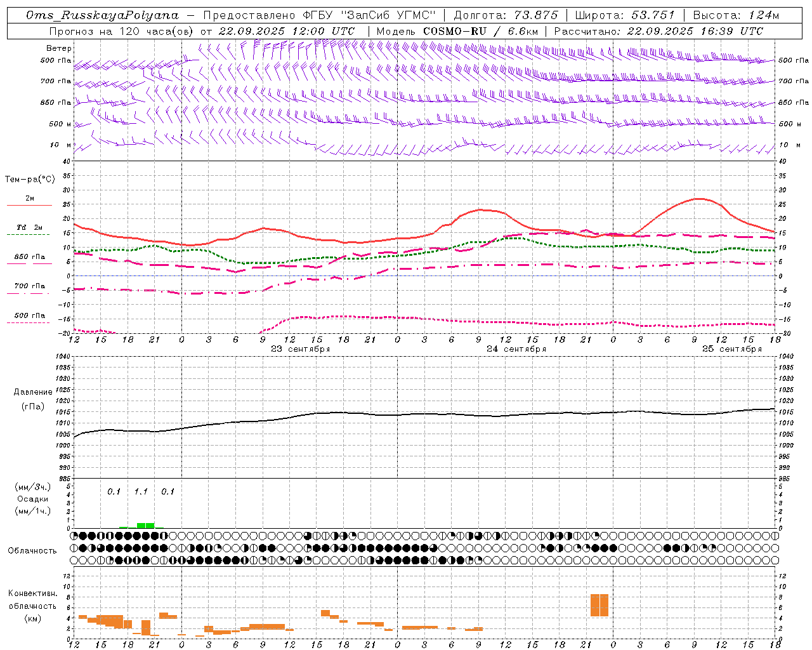Click the Конвективн. label of convective cloud panel
The width and height of the screenshot is (812, 650).
point(32,594)
